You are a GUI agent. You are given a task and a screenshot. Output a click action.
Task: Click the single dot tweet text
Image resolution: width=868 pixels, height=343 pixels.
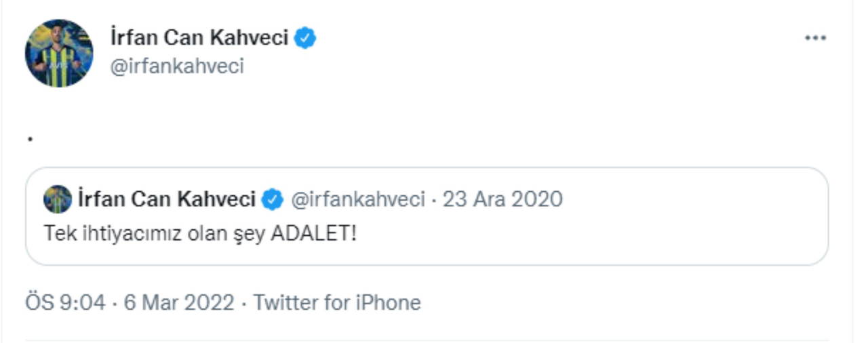[x=31, y=140]
